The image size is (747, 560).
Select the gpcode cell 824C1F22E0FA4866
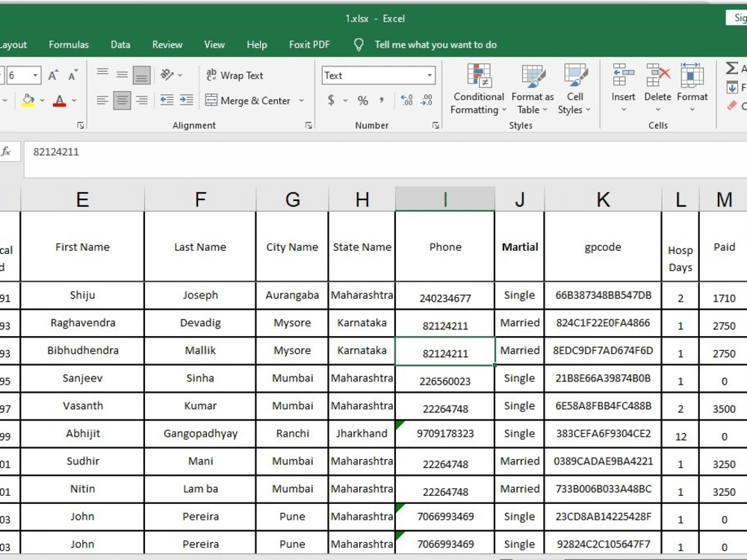(603, 323)
